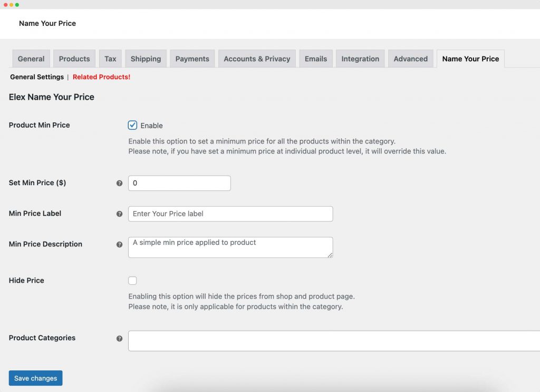View help for Min Price Description

point(119,244)
